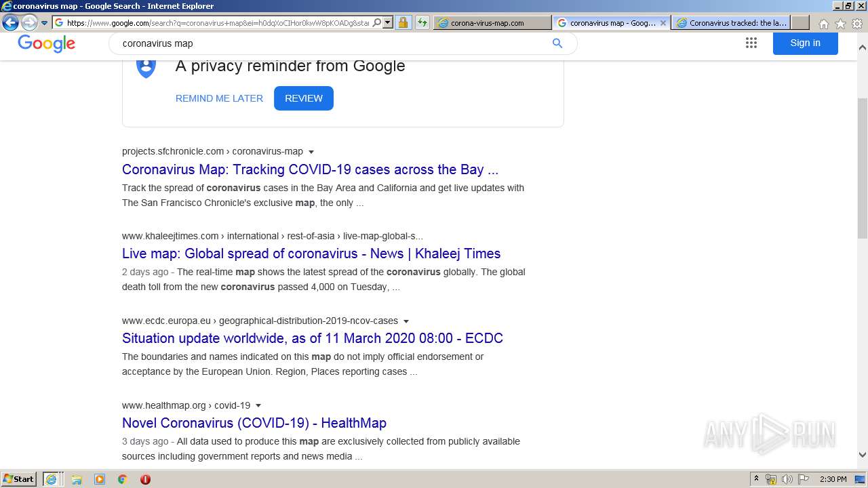Open the recent pages dropdown arrow
The height and width of the screenshot is (488, 868).
point(45,23)
